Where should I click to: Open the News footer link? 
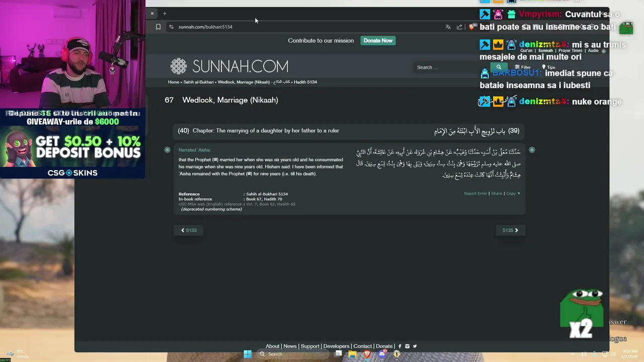pyautogui.click(x=290, y=346)
